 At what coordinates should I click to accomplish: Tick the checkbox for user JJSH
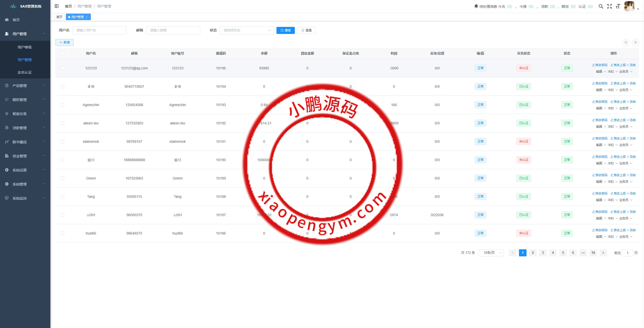click(x=62, y=215)
